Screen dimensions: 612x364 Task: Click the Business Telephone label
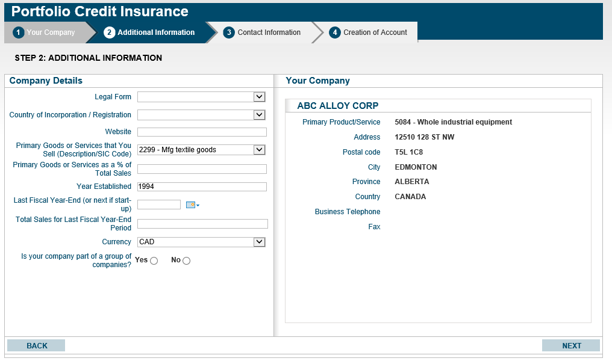348,212
